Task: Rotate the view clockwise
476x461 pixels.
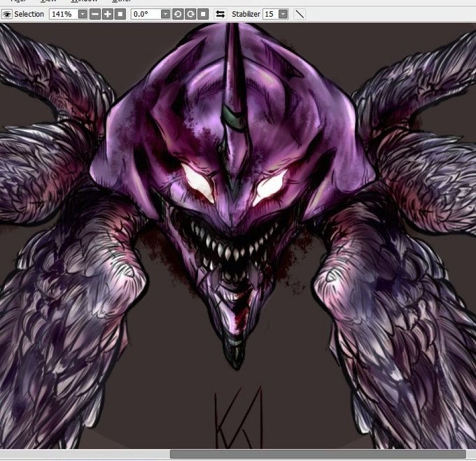Action: click(190, 14)
